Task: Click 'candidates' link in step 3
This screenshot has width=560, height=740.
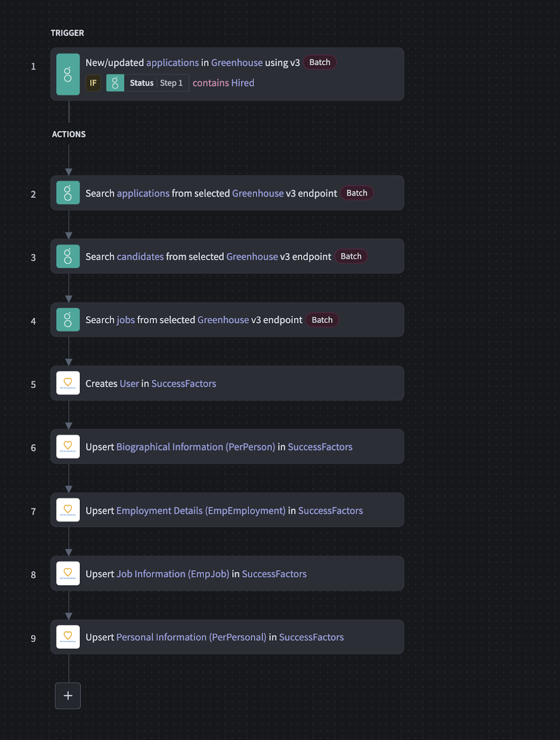Action: [x=140, y=257]
